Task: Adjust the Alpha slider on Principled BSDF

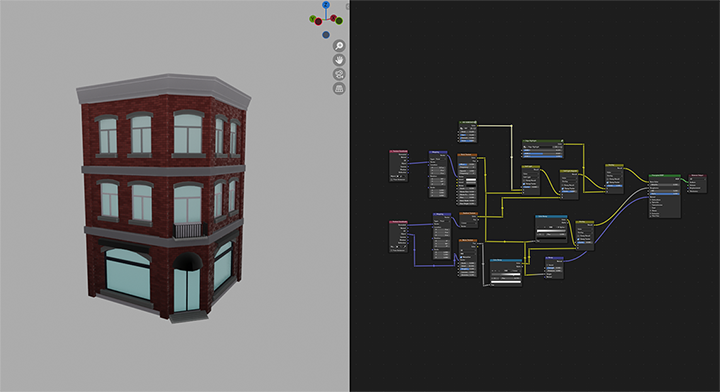Action: pyautogui.click(x=664, y=194)
